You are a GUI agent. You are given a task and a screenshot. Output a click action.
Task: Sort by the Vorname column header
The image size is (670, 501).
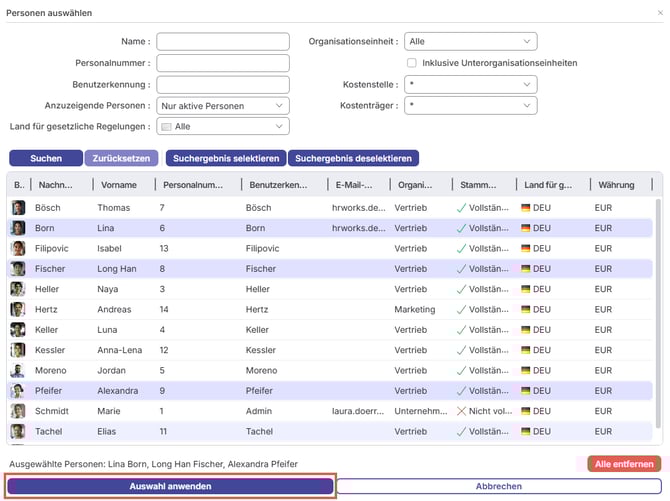point(122,185)
